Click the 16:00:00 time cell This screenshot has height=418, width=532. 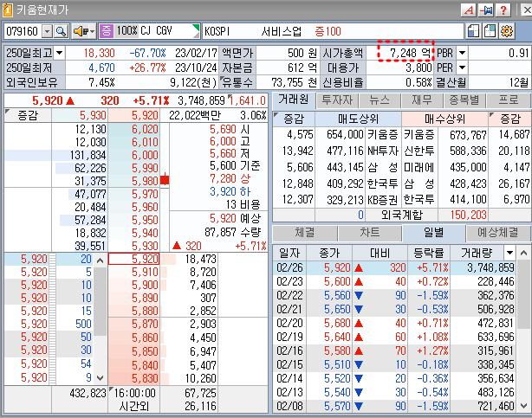pos(134,393)
